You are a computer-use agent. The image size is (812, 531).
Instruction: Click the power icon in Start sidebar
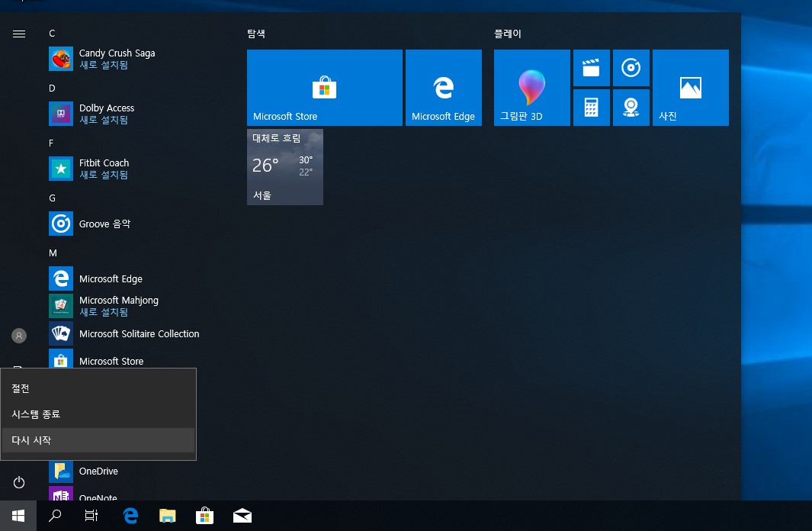point(19,482)
